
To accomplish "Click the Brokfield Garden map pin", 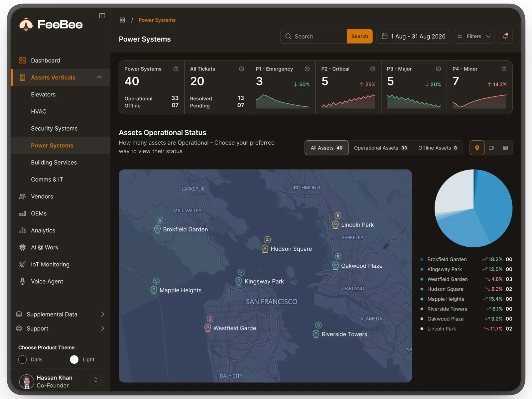I will [x=157, y=229].
